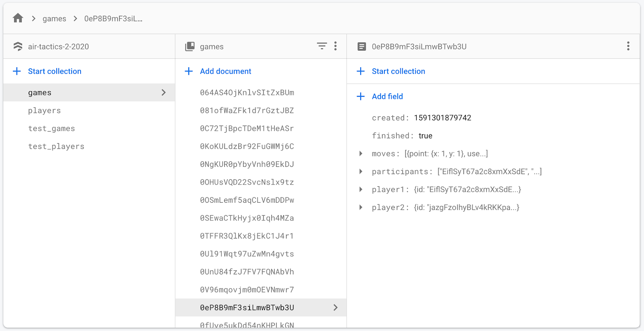The width and height of the screenshot is (644, 331).
Task: Click the games collection icon in header
Action: click(x=190, y=47)
